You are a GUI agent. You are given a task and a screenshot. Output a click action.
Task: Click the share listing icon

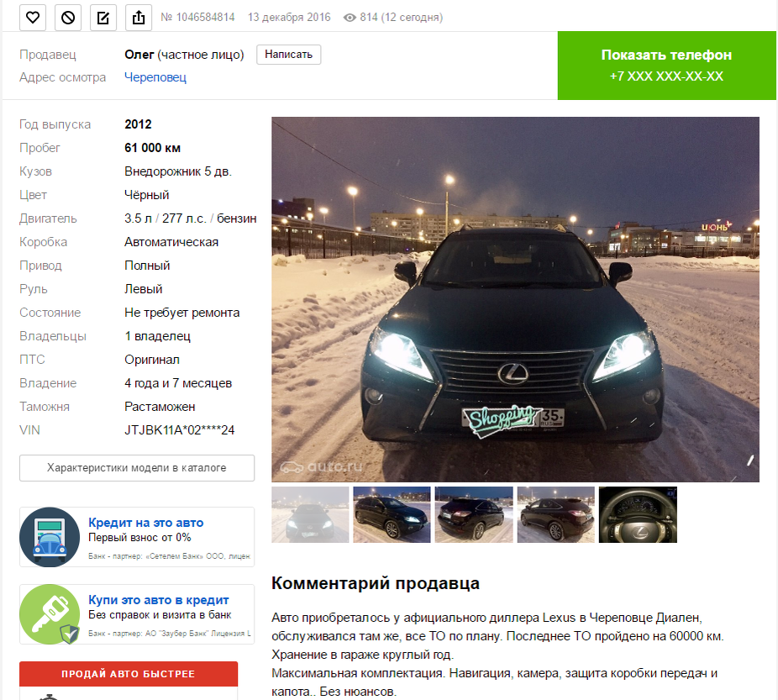pyautogui.click(x=139, y=18)
